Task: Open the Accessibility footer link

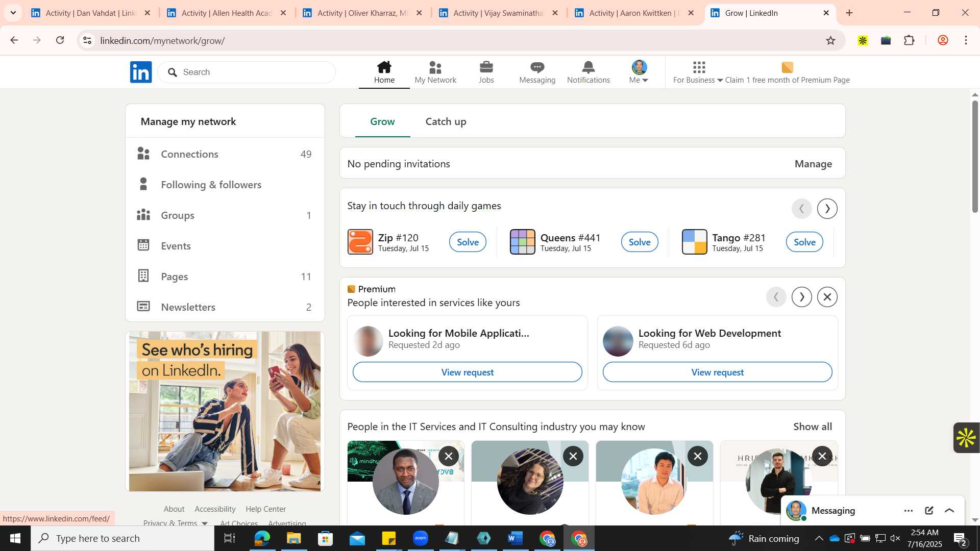Action: 215,509
